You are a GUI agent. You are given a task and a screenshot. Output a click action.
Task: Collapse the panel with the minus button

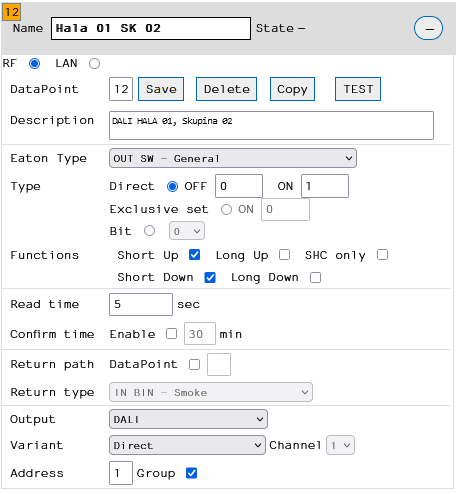[x=428, y=28]
